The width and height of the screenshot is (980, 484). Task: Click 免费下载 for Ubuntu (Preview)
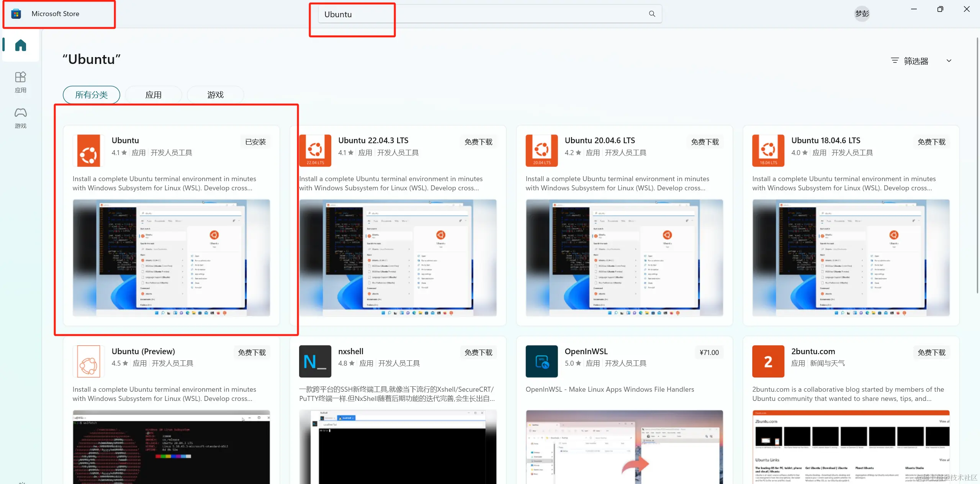tap(252, 352)
